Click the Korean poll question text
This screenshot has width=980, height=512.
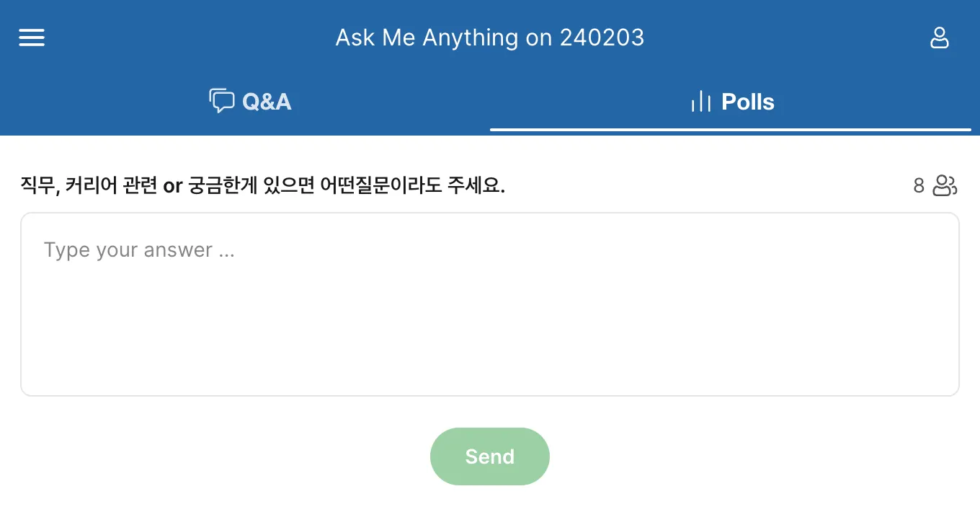pyautogui.click(x=262, y=186)
